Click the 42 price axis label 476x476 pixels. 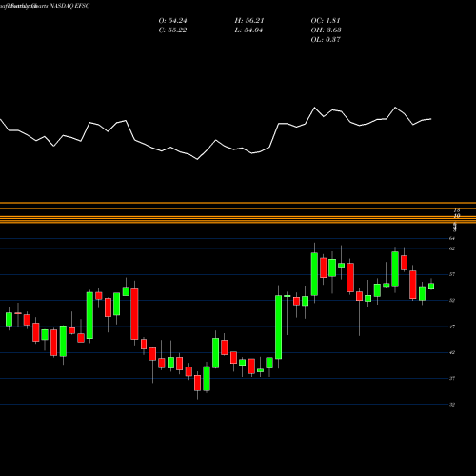point(452,352)
